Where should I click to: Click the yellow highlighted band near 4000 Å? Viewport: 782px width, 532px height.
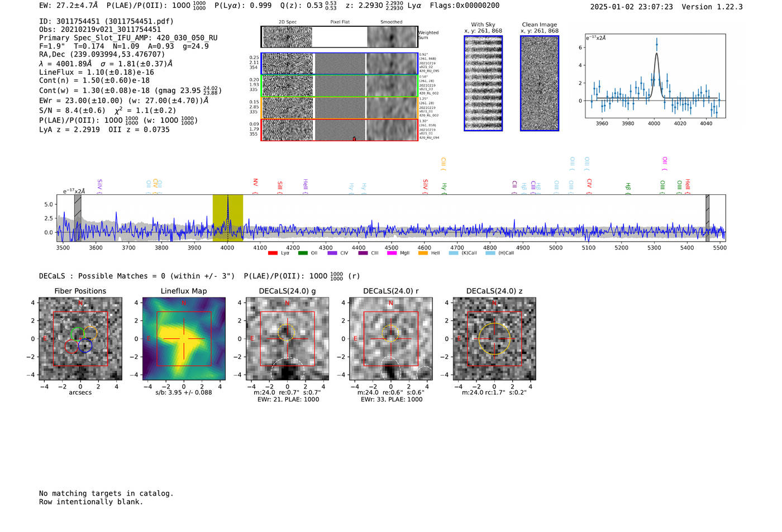point(228,218)
